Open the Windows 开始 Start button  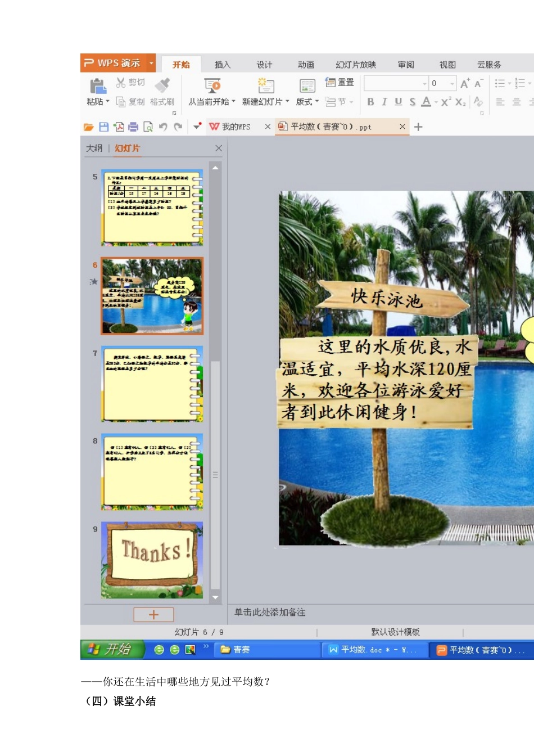tap(112, 650)
